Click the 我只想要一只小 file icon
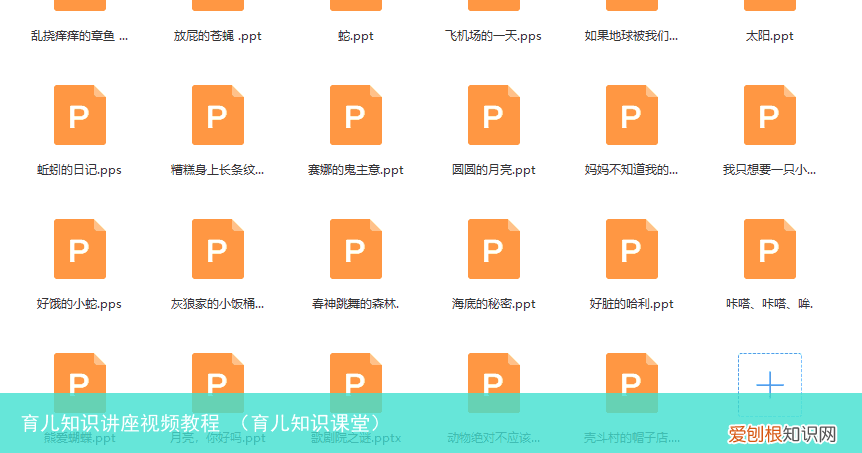The image size is (862, 453). point(770,115)
